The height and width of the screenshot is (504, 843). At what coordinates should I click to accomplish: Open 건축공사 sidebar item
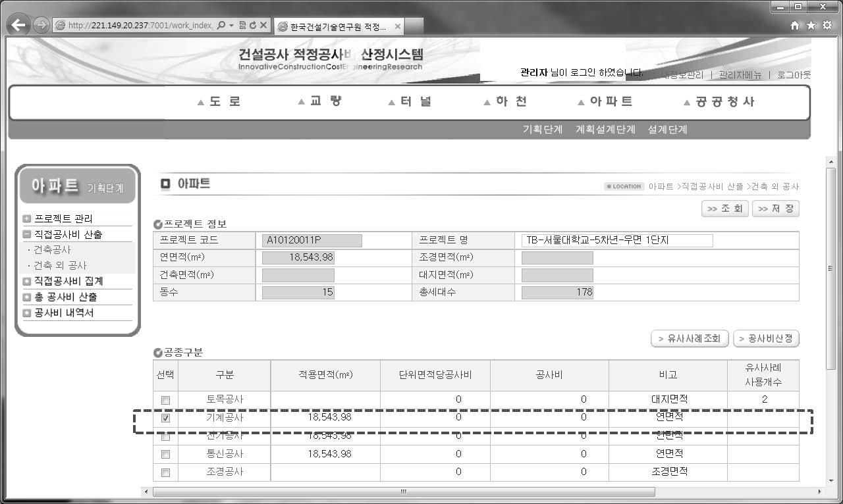[52, 250]
